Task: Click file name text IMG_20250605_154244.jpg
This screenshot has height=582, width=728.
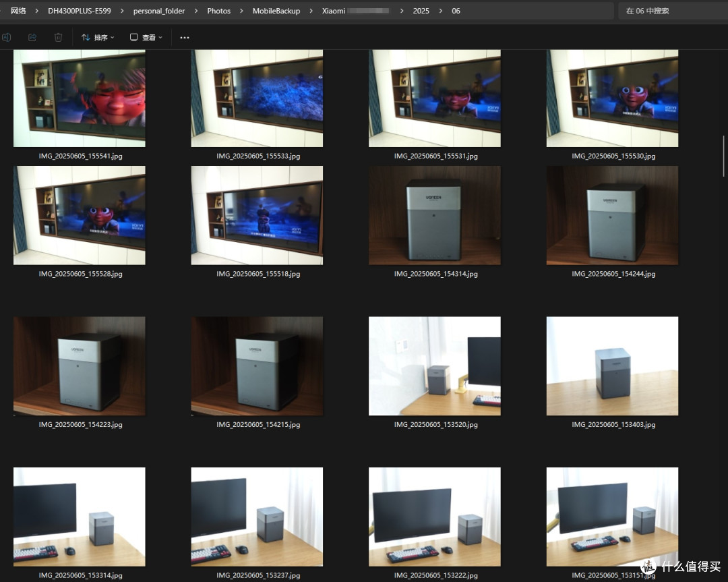Action: pyautogui.click(x=613, y=274)
